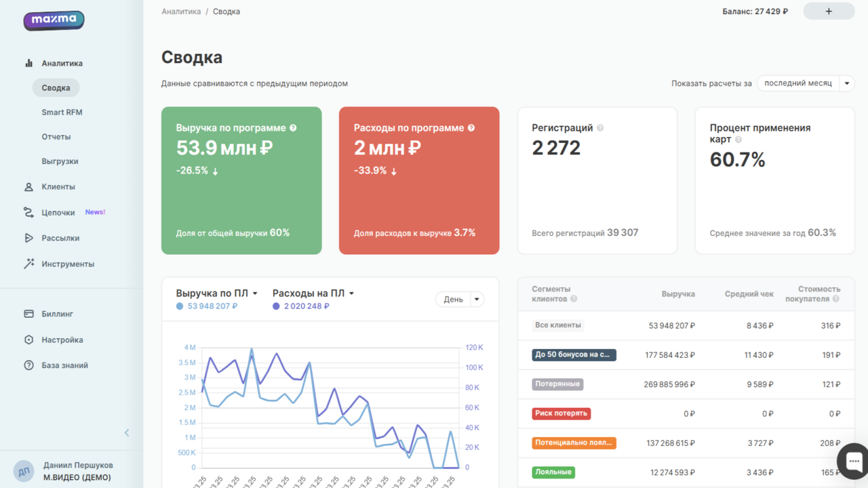868x488 pixels.
Task: Click the Средний чек column header
Action: tap(749, 294)
